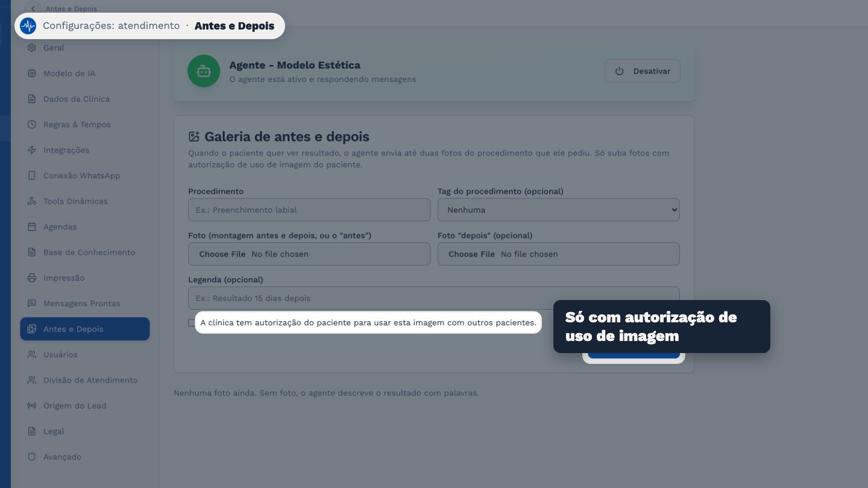
Task: Select the active Antes e Depois item
Action: click(x=85, y=329)
